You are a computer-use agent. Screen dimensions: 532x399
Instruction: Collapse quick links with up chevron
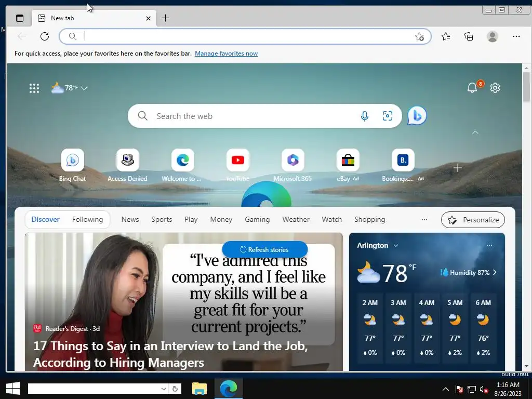point(475,132)
